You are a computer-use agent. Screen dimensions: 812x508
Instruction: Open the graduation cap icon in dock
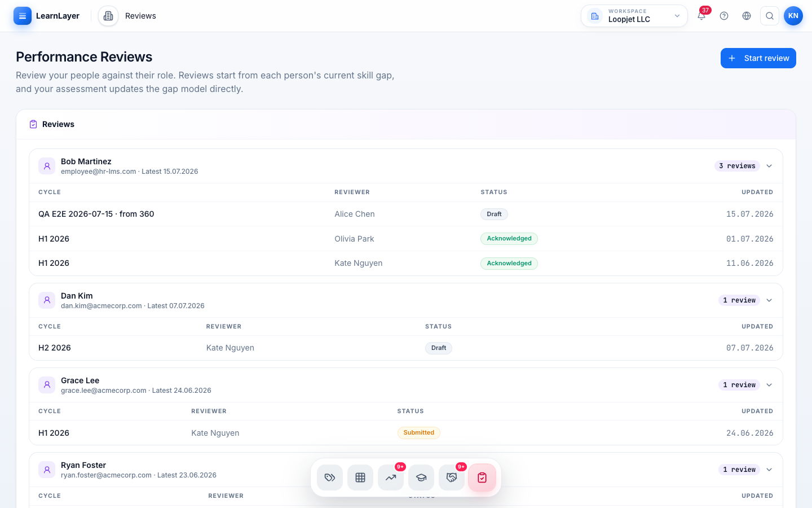coord(421,478)
